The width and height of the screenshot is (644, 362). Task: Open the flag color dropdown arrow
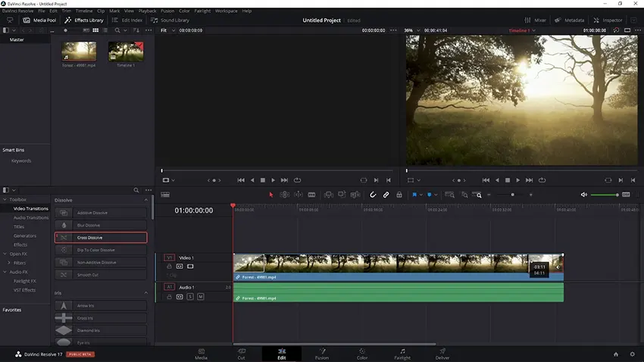(x=421, y=195)
